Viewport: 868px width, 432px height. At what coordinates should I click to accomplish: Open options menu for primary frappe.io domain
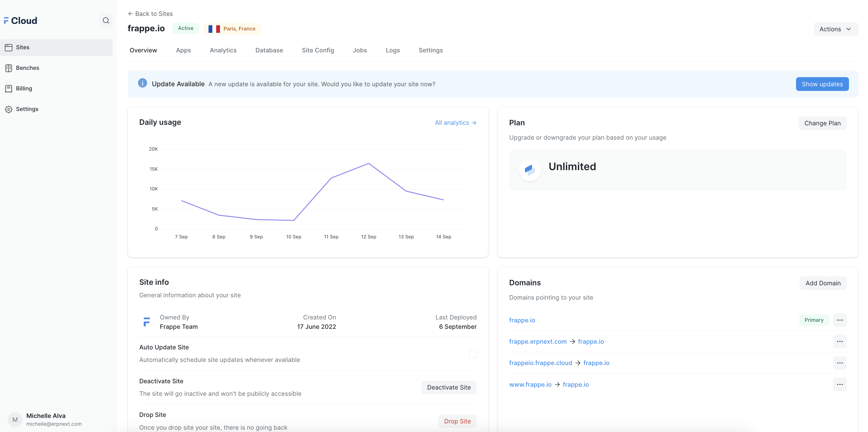point(840,320)
